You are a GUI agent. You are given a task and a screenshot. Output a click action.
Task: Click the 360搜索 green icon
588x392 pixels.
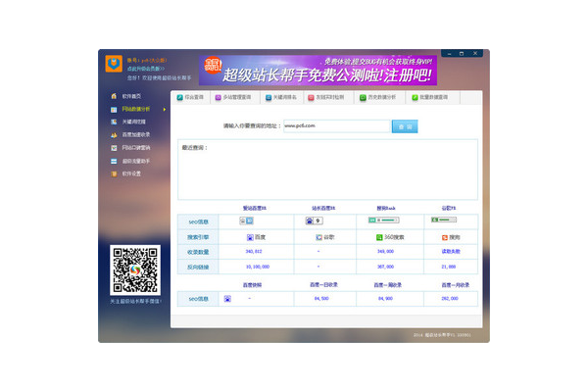[379, 237]
